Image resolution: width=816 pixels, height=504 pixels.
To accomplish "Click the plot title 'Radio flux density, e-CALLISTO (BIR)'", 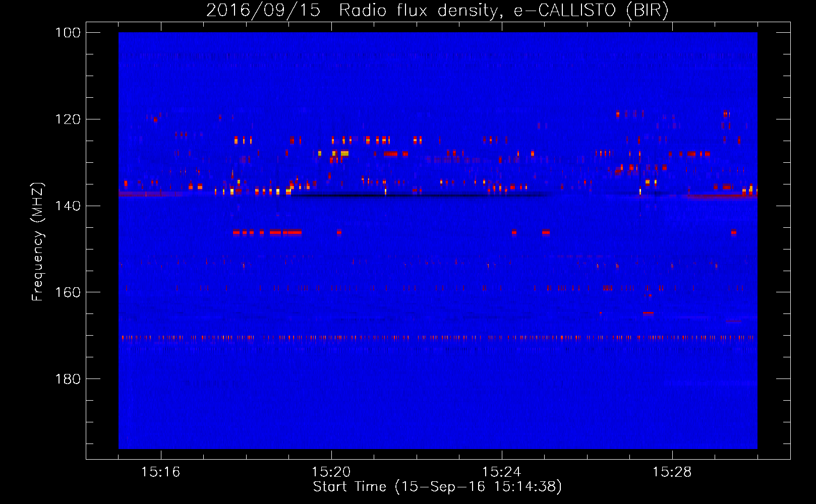I will click(x=504, y=10).
